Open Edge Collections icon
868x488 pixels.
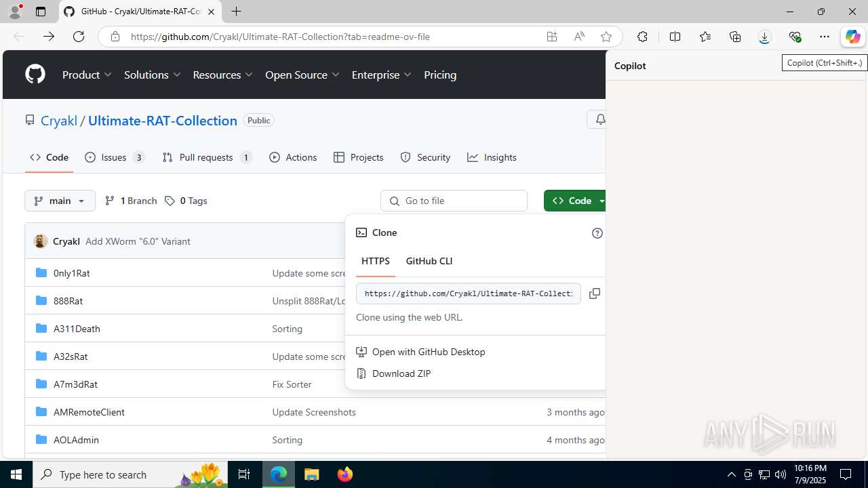click(735, 37)
